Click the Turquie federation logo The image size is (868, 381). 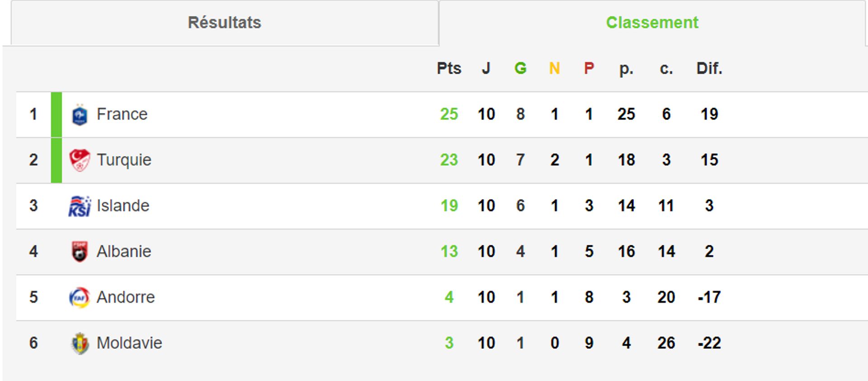pyautogui.click(x=80, y=160)
